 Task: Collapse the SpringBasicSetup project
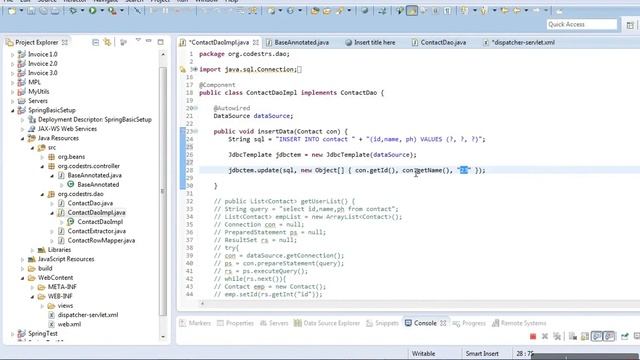coord(12,110)
